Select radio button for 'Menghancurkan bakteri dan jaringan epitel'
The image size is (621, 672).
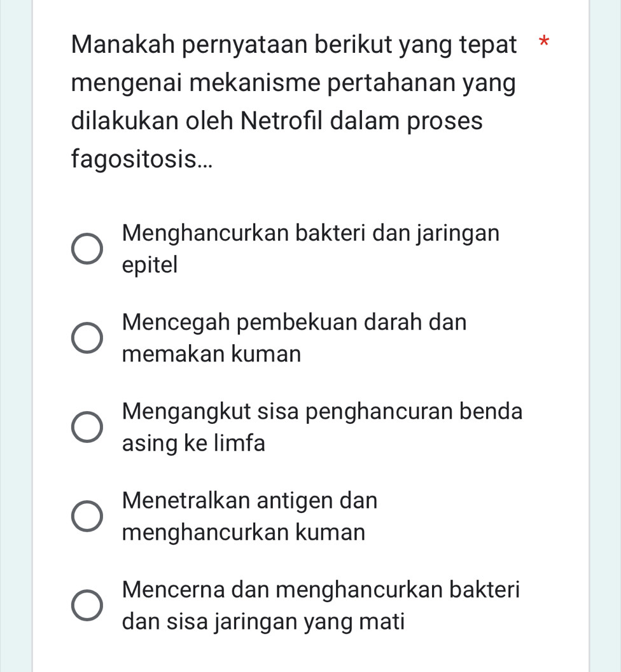pyautogui.click(x=87, y=249)
